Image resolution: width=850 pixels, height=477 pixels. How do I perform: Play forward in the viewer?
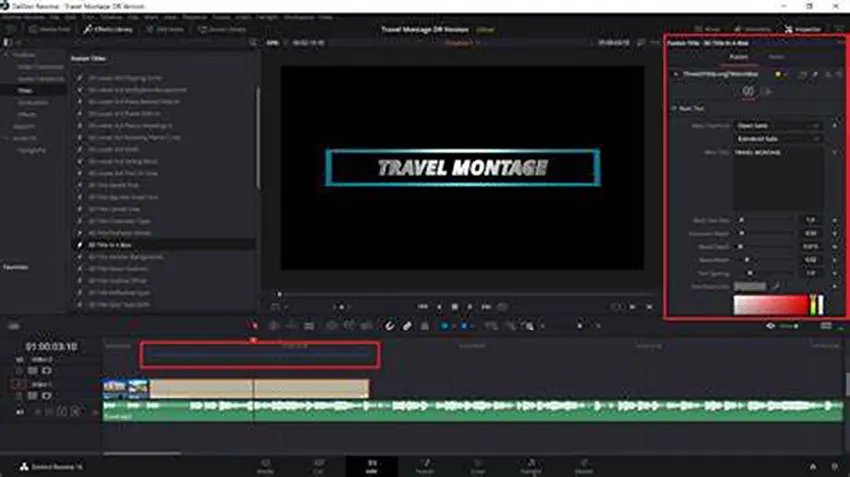point(470,307)
